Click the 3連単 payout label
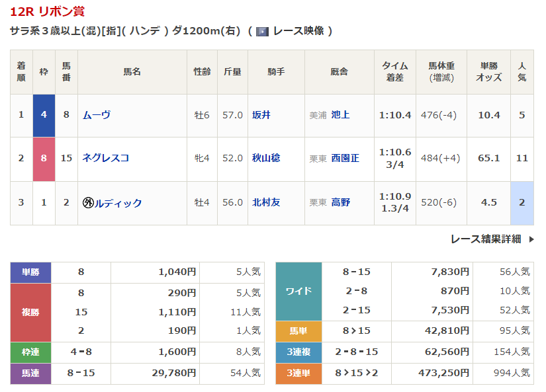Viewport: 546px width, 392px height. coord(298,373)
